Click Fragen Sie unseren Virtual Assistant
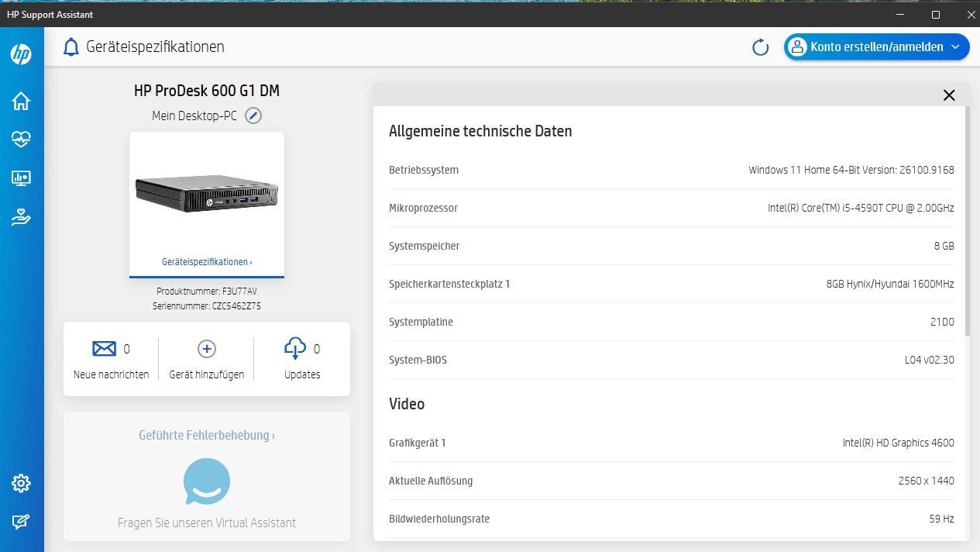The width and height of the screenshot is (980, 552). (x=207, y=523)
